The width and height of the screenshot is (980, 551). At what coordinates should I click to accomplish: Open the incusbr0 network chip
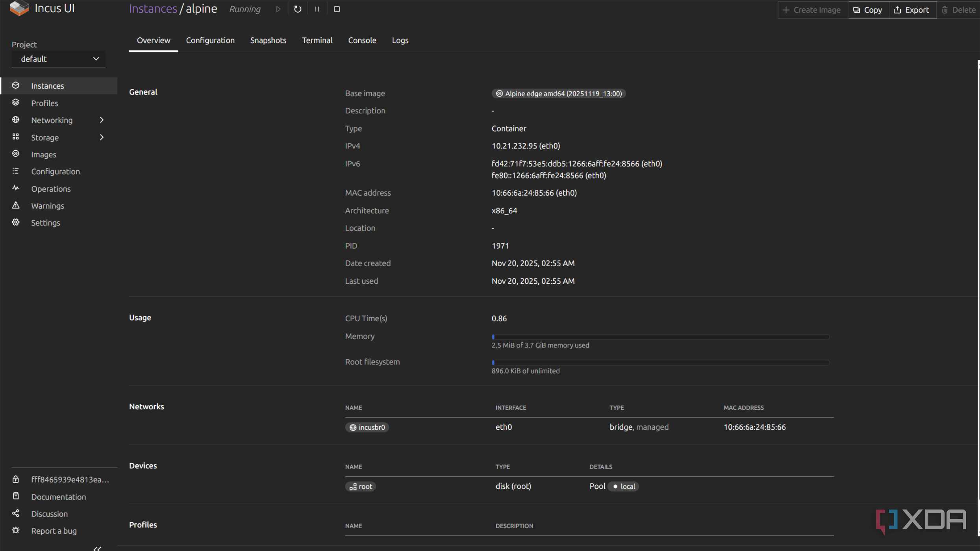pyautogui.click(x=367, y=428)
